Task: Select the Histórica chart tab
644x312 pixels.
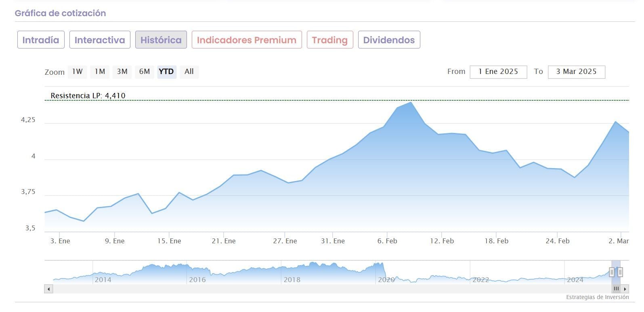Action: 161,40
